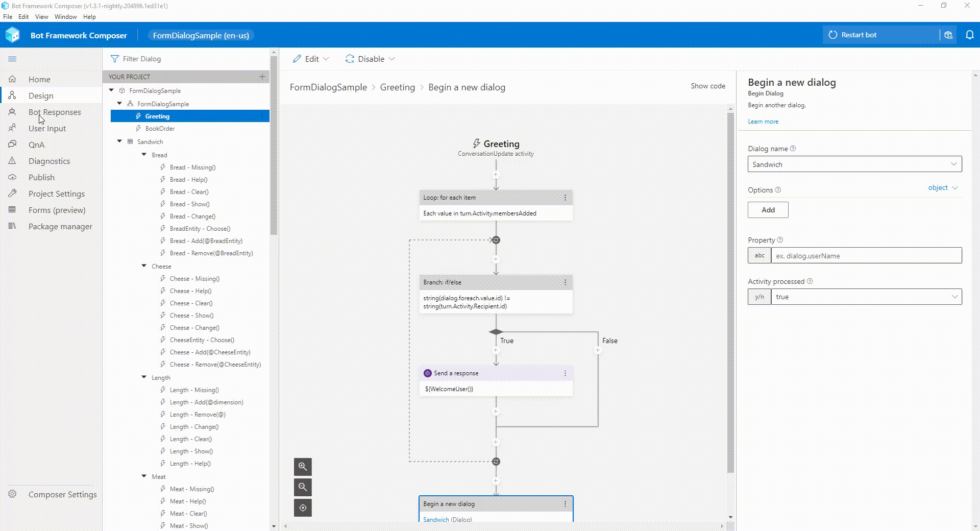Zoom out of the flow canvas
The image size is (980, 531).
pyautogui.click(x=302, y=487)
